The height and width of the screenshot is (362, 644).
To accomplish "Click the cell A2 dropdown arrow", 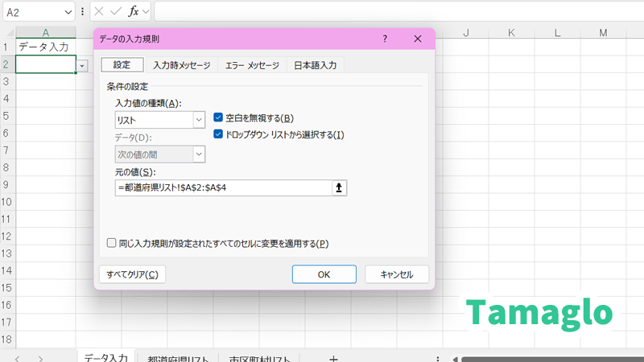I will [x=82, y=65].
